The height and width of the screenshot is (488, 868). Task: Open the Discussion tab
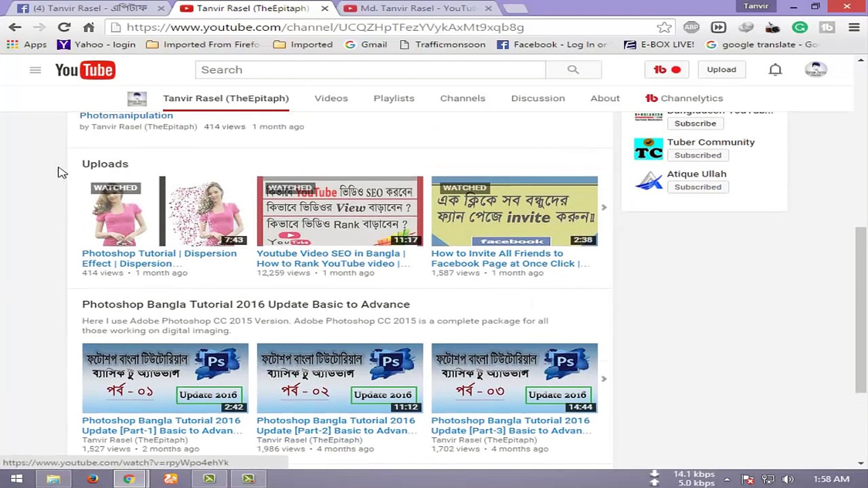click(538, 98)
